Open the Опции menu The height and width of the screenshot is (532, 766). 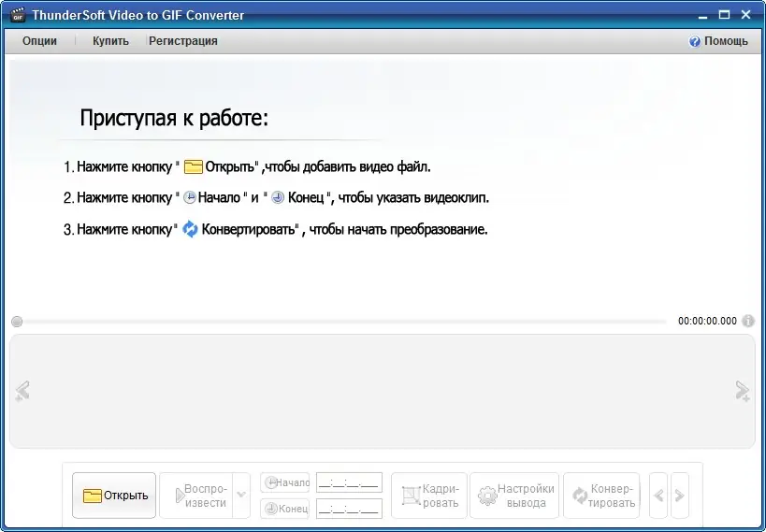click(39, 41)
